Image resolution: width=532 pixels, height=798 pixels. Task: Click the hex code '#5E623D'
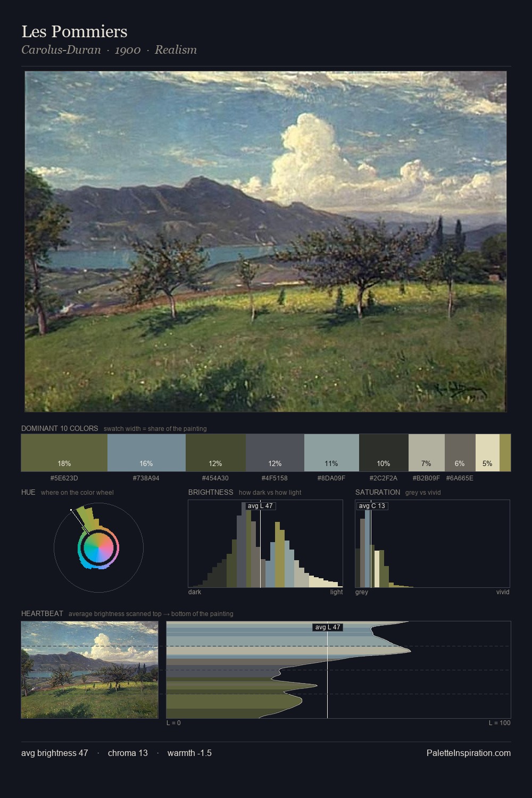pyautogui.click(x=64, y=478)
